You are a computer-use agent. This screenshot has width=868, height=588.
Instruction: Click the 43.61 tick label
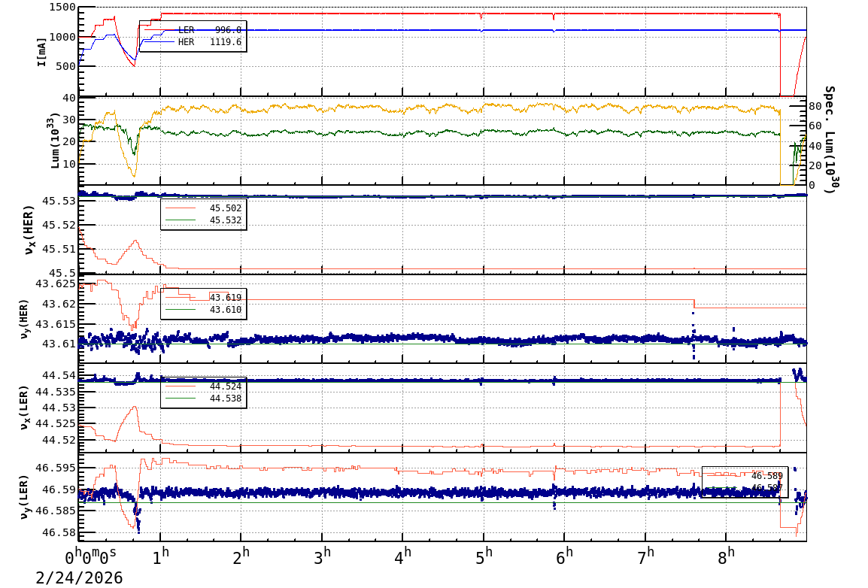[59, 344]
